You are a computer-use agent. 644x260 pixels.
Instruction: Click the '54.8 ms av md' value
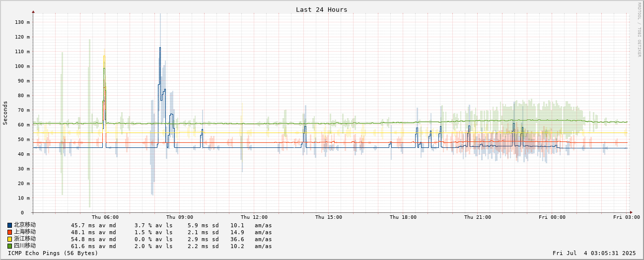tap(93, 239)
